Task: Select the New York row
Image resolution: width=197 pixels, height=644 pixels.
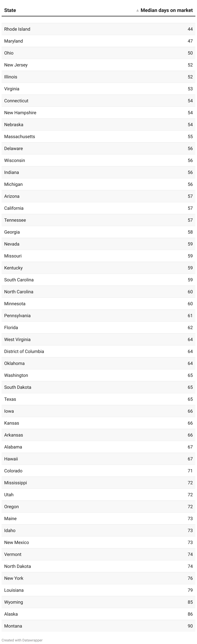Action: click(98, 578)
